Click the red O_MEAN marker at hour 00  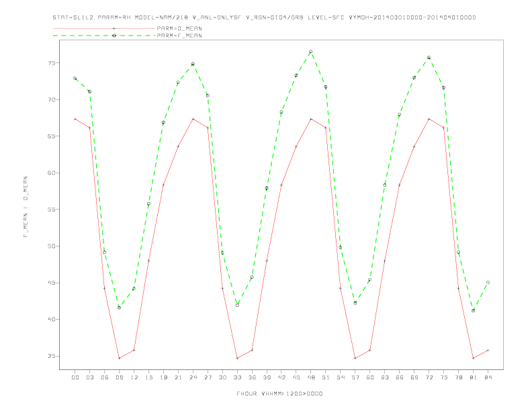pyautogui.click(x=75, y=119)
